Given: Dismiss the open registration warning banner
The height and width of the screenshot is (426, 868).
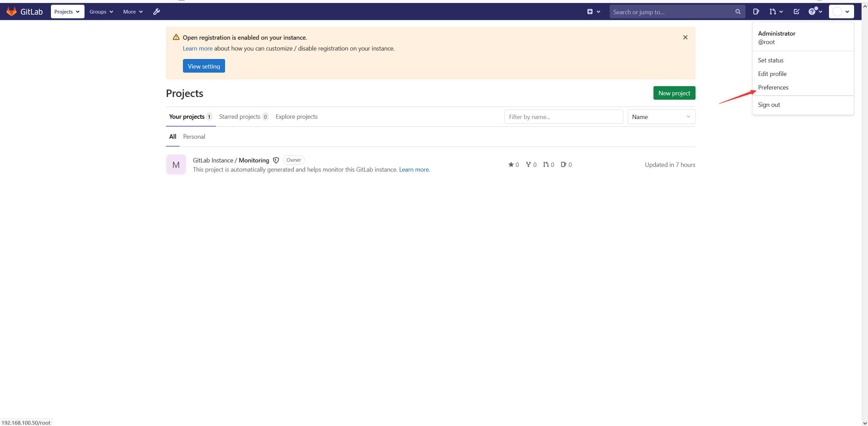Looking at the screenshot, I should [x=685, y=37].
